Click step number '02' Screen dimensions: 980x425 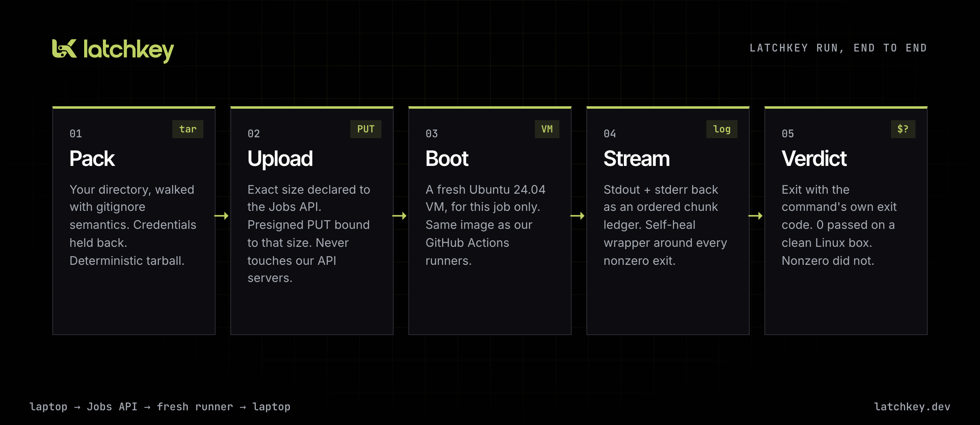(254, 134)
